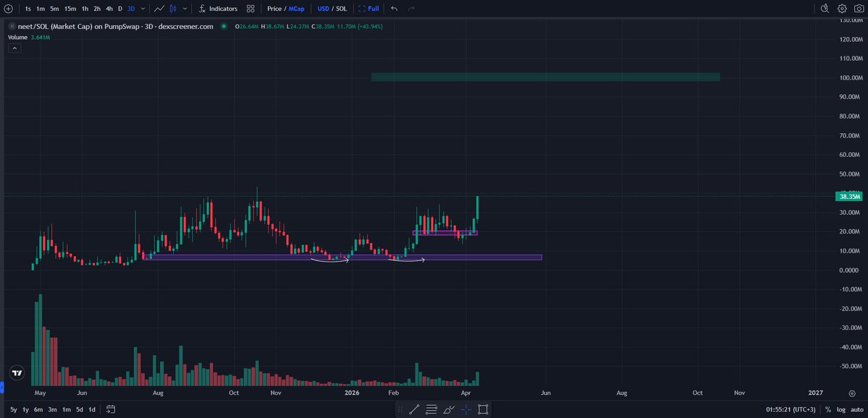Select the Brush drawing tool

pos(447,409)
